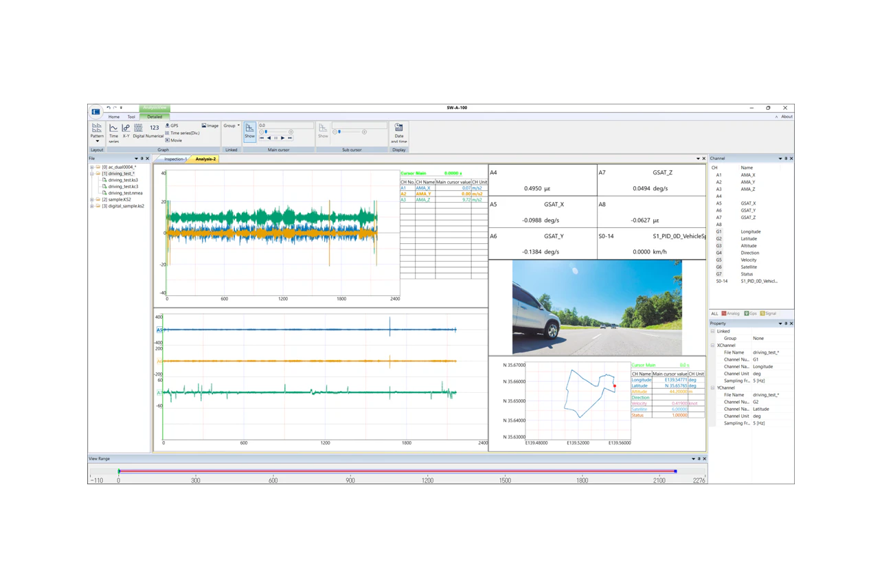882x588 pixels.
Task: Open the Group linked dropdown
Action: pyautogui.click(x=231, y=126)
